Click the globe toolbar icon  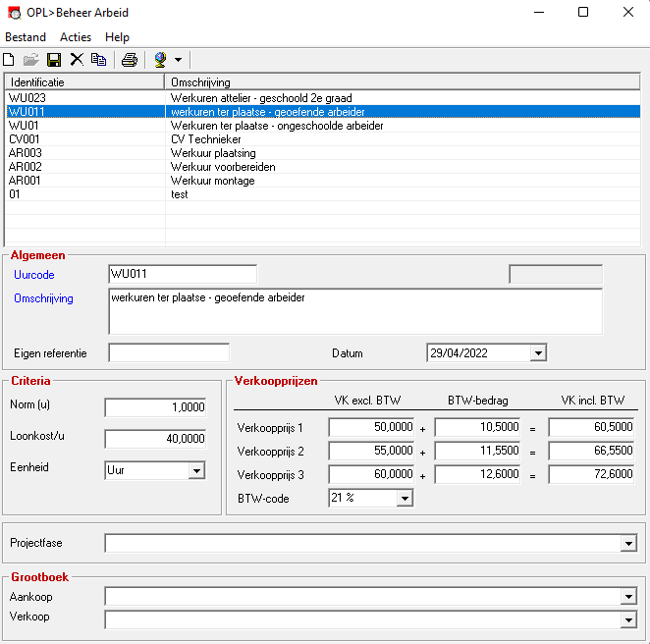click(x=160, y=60)
